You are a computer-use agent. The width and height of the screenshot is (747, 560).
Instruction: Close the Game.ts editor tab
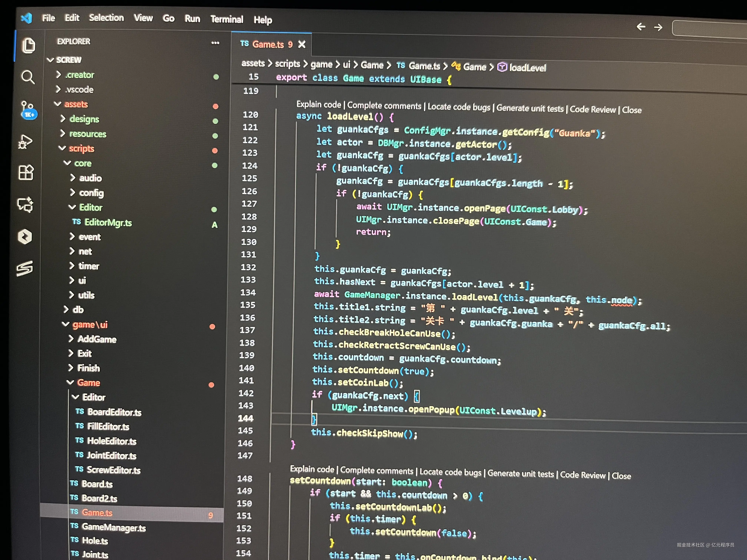[302, 45]
